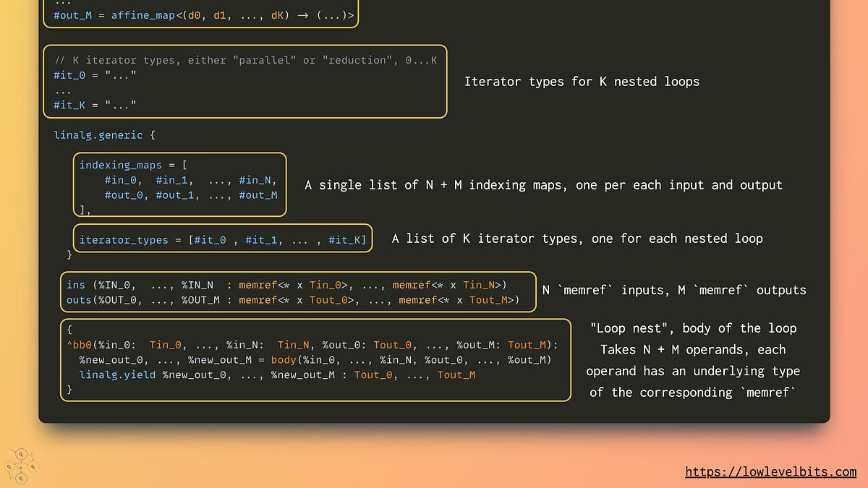The image size is (868, 488).
Task: Click the #it_0 iterator definition
Action: pyautogui.click(x=95, y=75)
